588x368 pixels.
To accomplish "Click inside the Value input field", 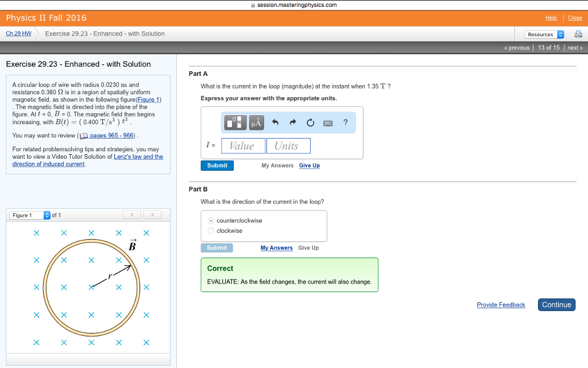I will (x=243, y=145).
